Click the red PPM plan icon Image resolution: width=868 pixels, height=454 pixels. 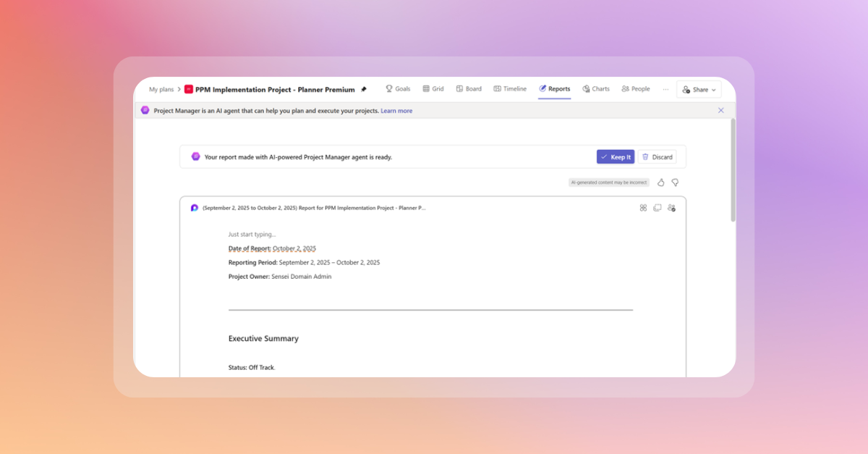click(x=189, y=90)
